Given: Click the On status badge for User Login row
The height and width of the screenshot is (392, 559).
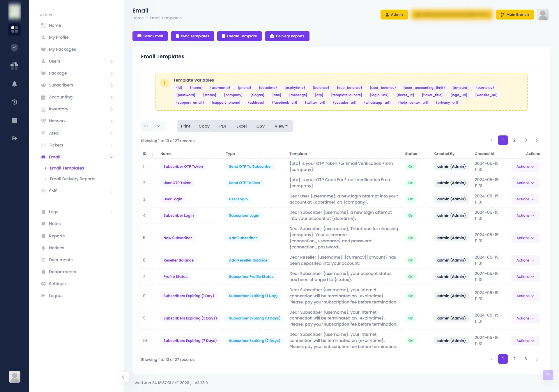Looking at the screenshot, I should 411,199.
